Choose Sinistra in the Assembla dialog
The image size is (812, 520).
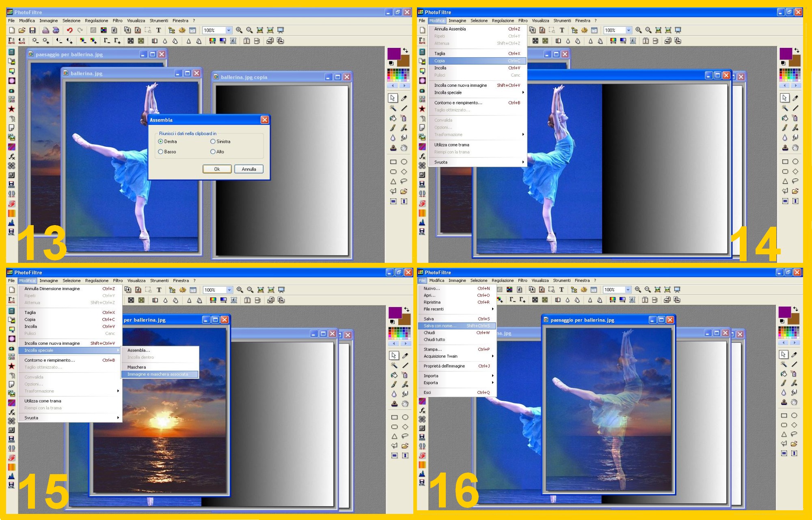(213, 142)
